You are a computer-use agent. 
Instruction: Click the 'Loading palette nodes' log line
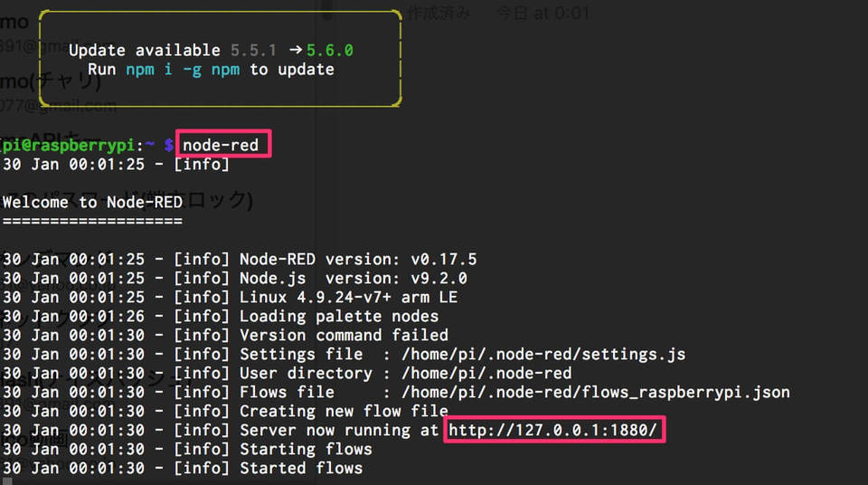click(x=339, y=316)
